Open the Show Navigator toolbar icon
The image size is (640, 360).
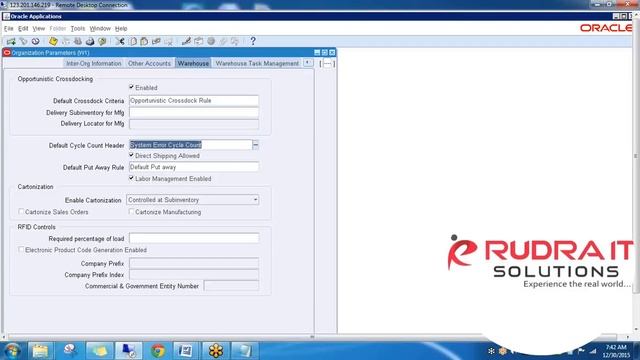36,41
